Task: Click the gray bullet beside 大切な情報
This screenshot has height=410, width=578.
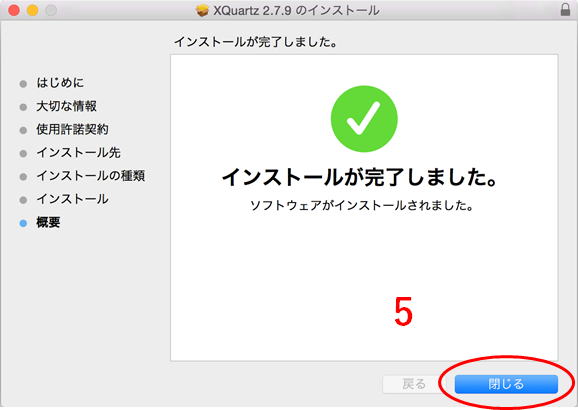Action: tap(23, 107)
